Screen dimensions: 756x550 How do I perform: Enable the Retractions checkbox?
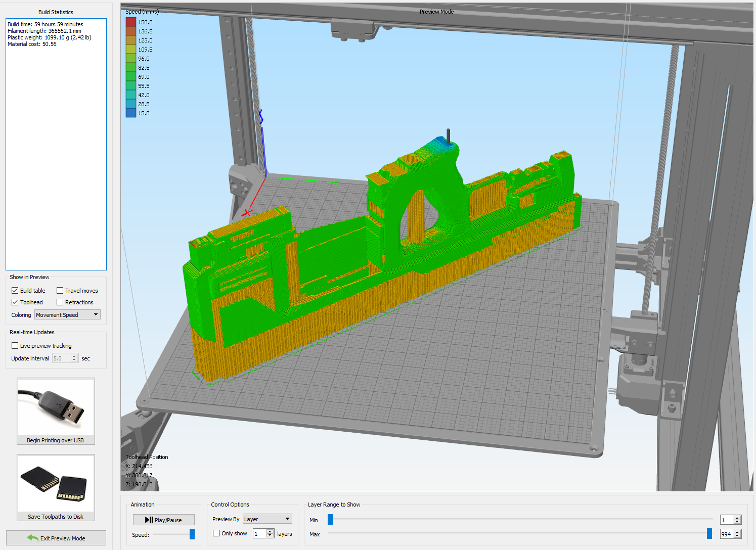[60, 302]
